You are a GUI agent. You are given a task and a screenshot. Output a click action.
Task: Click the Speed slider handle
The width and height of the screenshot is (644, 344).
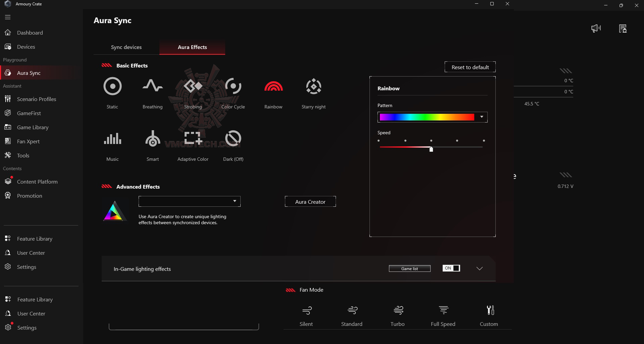[x=431, y=149]
